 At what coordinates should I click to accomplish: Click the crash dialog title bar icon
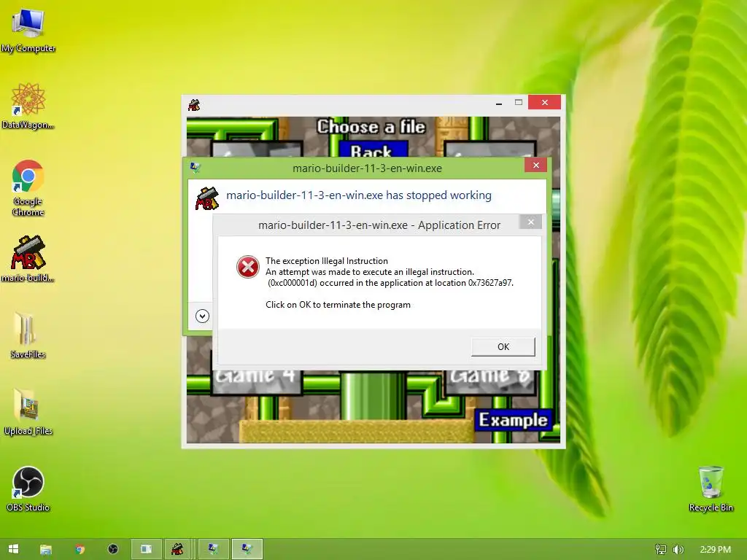click(x=195, y=168)
